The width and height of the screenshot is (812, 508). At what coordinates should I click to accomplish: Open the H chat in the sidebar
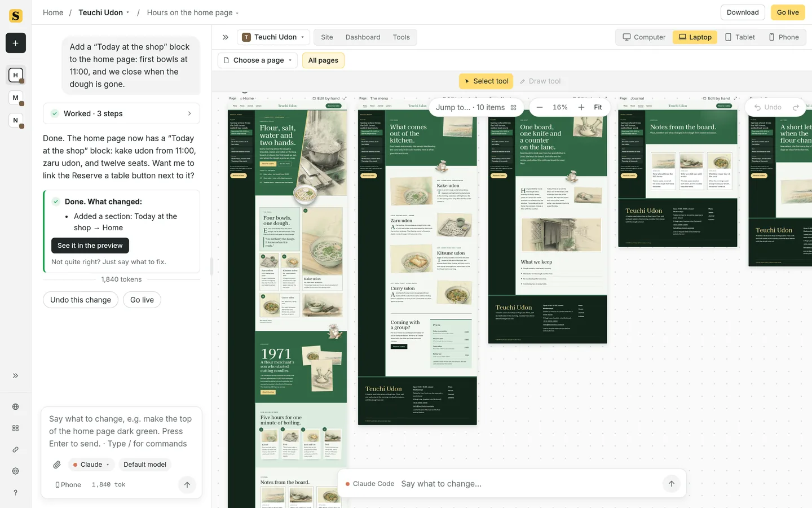[x=16, y=75]
